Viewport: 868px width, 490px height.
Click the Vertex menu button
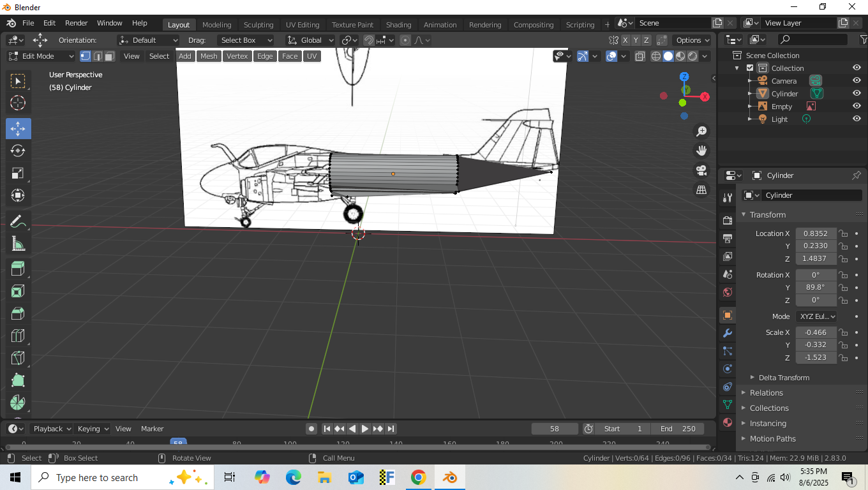click(237, 56)
